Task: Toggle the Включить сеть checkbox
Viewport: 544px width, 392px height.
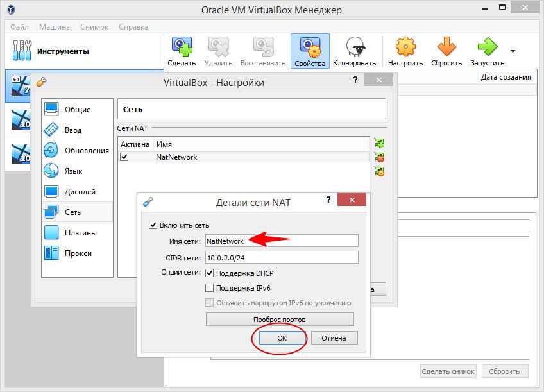Action: [x=153, y=225]
